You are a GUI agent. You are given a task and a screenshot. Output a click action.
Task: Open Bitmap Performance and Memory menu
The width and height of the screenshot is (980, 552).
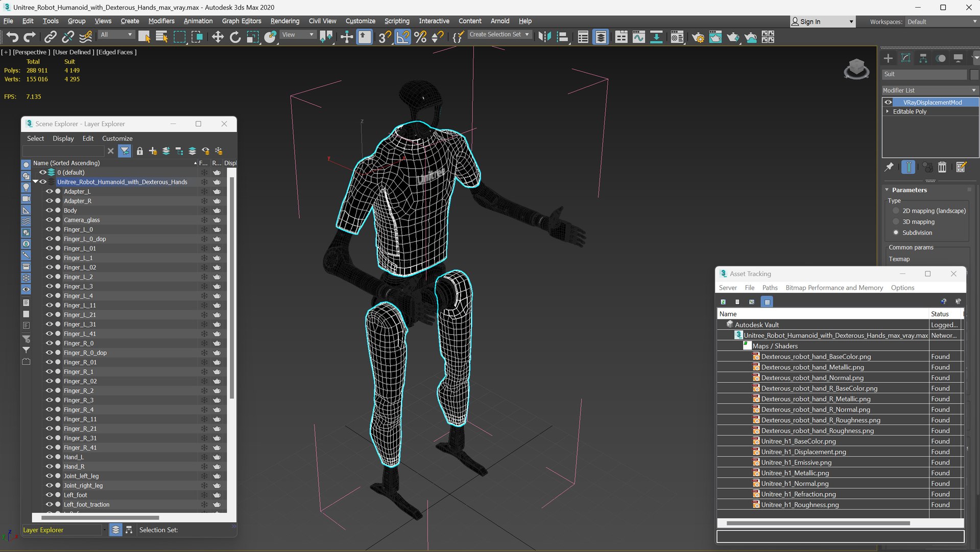pos(834,288)
